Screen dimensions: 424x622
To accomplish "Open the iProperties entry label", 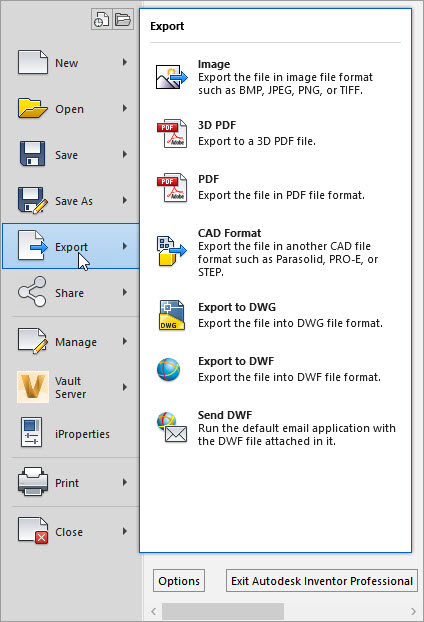I will tap(82, 434).
